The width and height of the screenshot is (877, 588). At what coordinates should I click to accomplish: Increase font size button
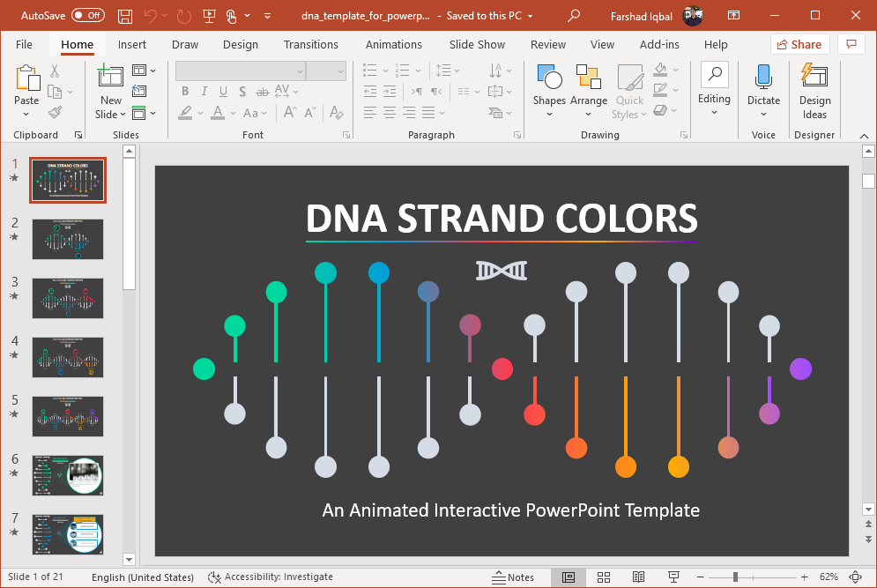coord(289,113)
